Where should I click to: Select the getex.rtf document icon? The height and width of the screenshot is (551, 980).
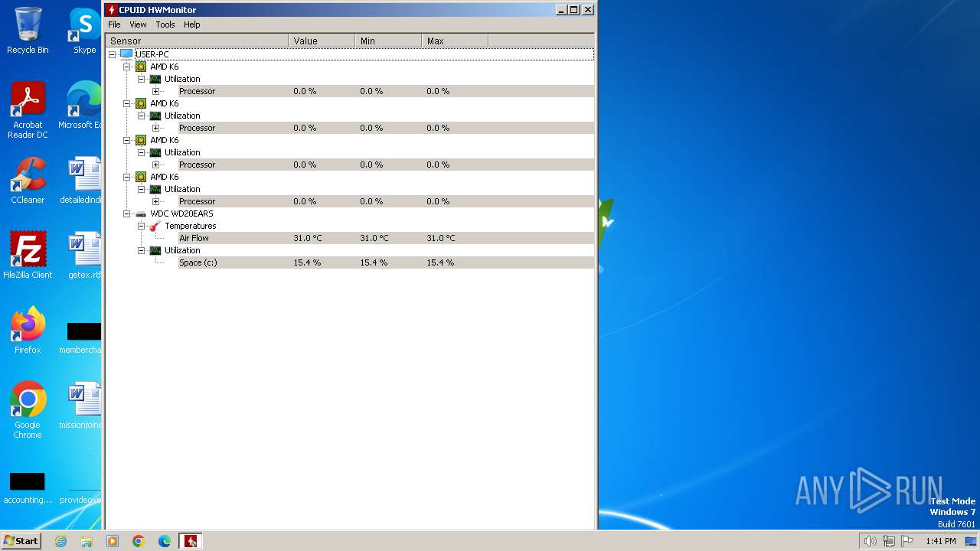[x=84, y=256]
